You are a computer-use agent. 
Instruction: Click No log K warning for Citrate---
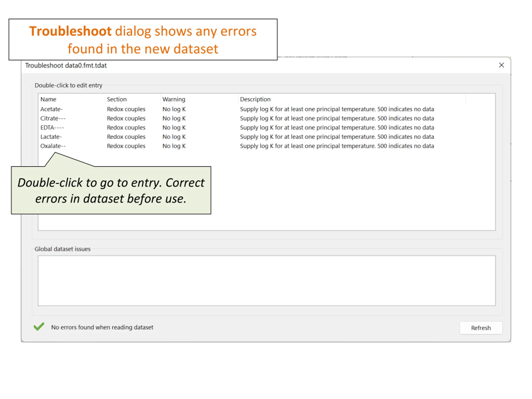click(174, 118)
